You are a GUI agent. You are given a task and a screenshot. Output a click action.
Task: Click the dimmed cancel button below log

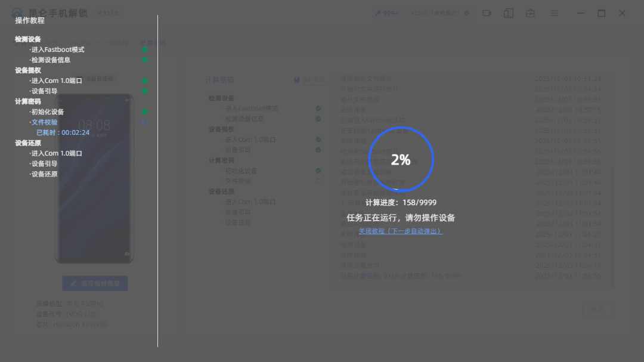[x=597, y=310]
